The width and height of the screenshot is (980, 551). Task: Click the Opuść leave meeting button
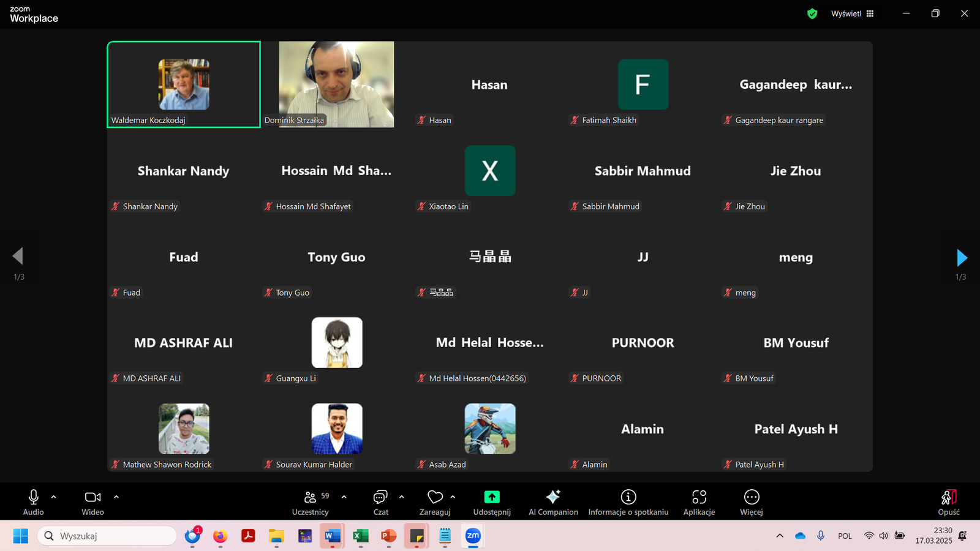pyautogui.click(x=948, y=502)
